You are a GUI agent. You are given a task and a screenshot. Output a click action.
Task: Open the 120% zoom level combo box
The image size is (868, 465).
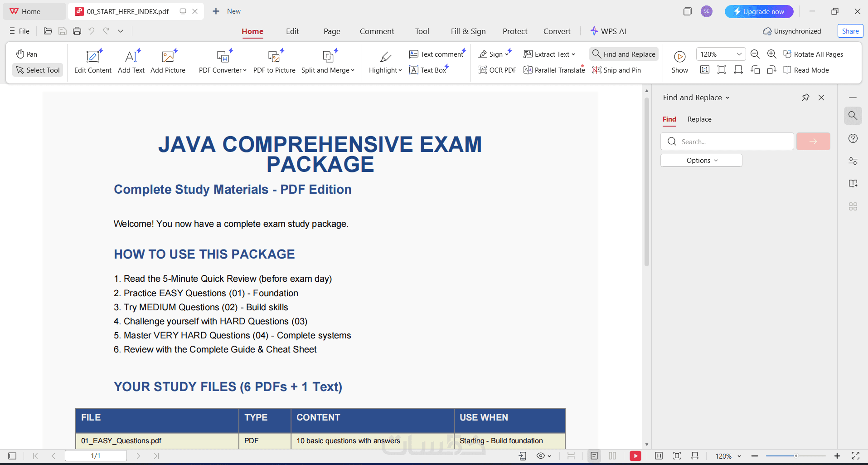coord(721,54)
